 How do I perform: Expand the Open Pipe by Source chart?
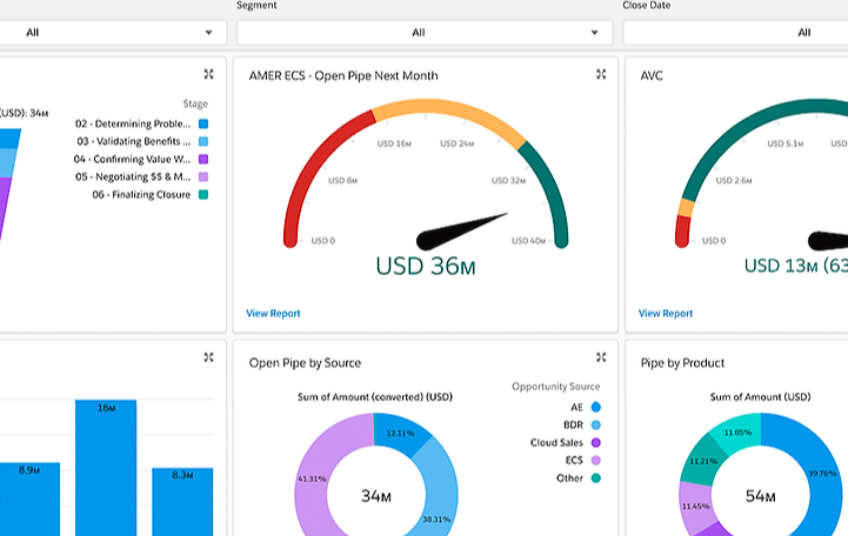(601, 357)
